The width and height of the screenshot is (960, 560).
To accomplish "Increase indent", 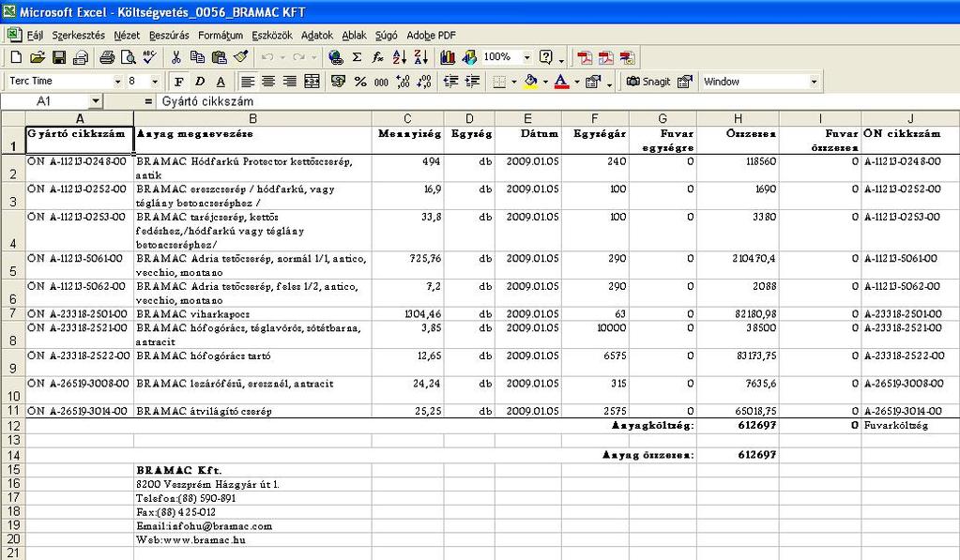I will [x=472, y=82].
